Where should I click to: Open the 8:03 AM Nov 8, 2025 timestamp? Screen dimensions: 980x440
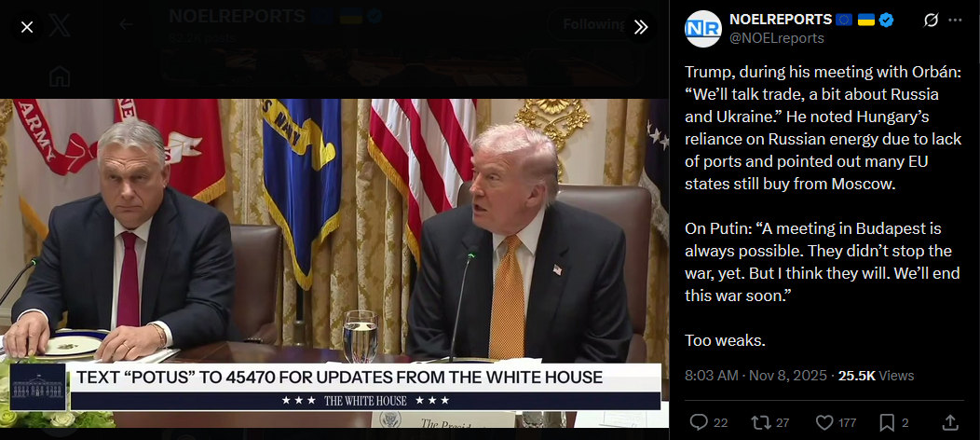(755, 376)
